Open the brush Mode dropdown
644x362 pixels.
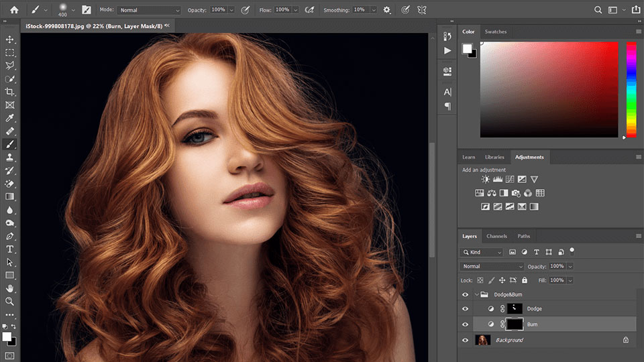click(x=149, y=10)
